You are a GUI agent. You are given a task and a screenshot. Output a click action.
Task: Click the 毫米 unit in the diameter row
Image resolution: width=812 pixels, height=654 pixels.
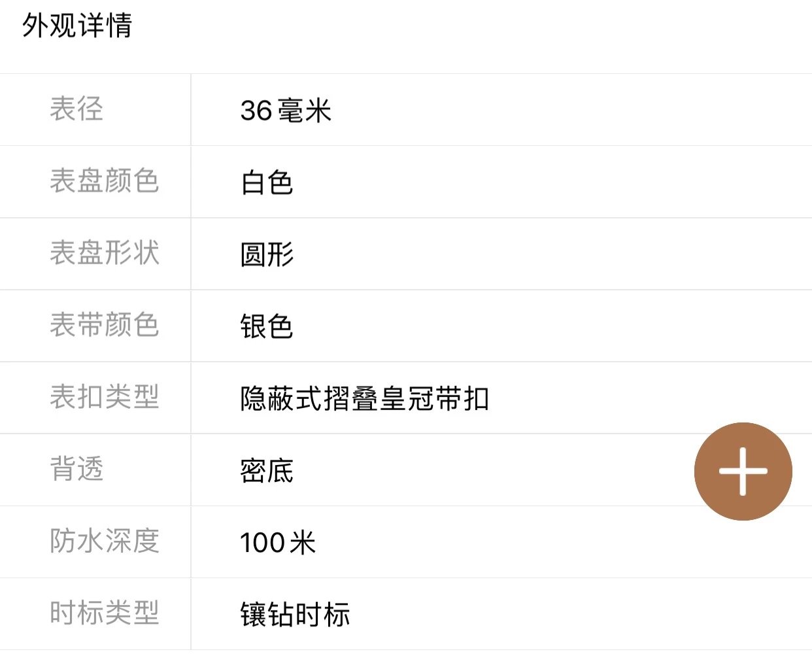pos(305,111)
